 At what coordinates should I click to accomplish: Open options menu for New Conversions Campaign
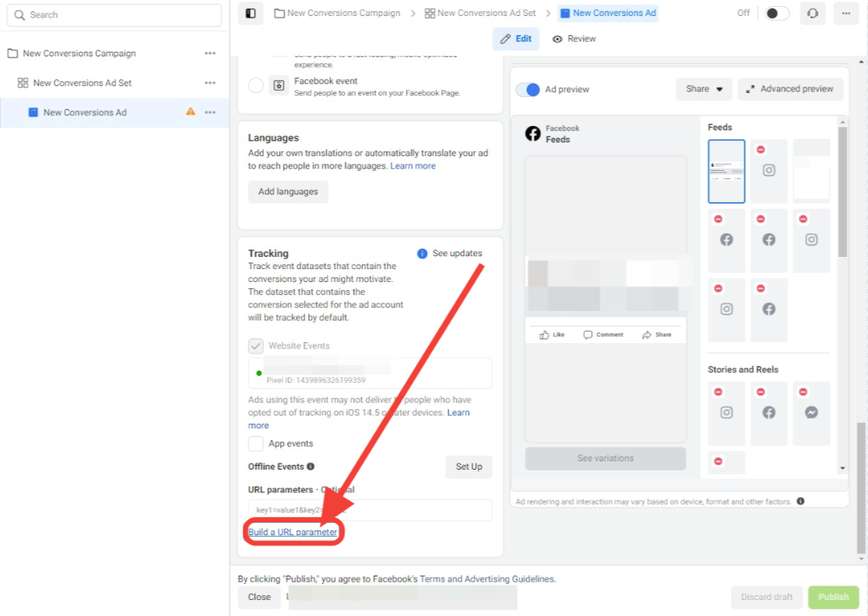(x=210, y=53)
